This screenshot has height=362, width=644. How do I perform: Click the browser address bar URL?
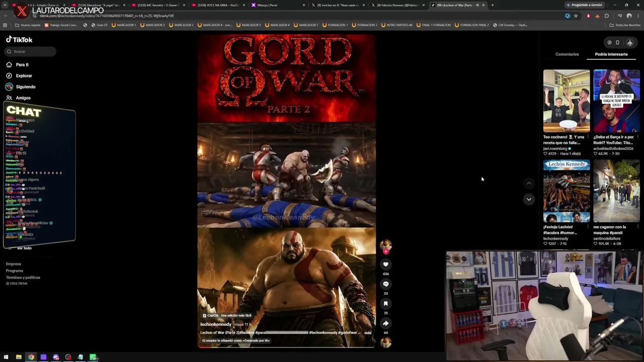click(107, 16)
